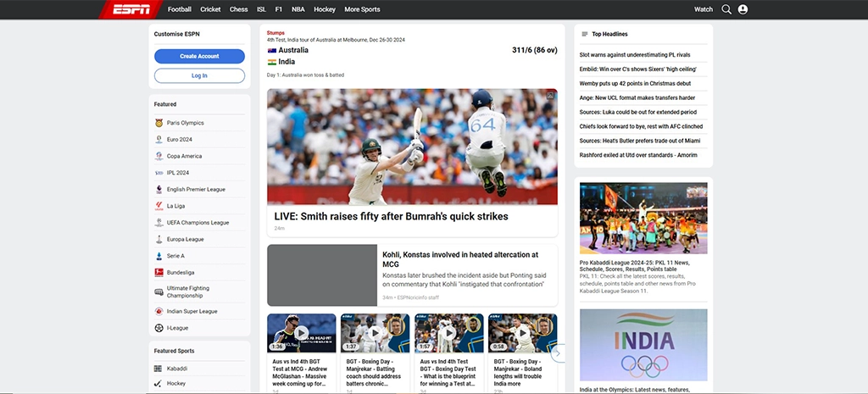This screenshot has width=868, height=394.
Task: Play the 1:57 blueprint for winning video
Action: tap(449, 333)
